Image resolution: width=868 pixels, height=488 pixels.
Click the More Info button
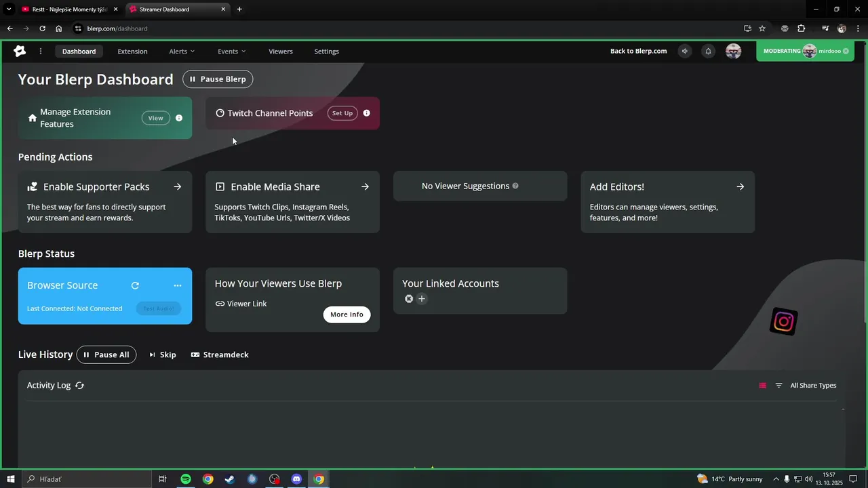coord(347,314)
